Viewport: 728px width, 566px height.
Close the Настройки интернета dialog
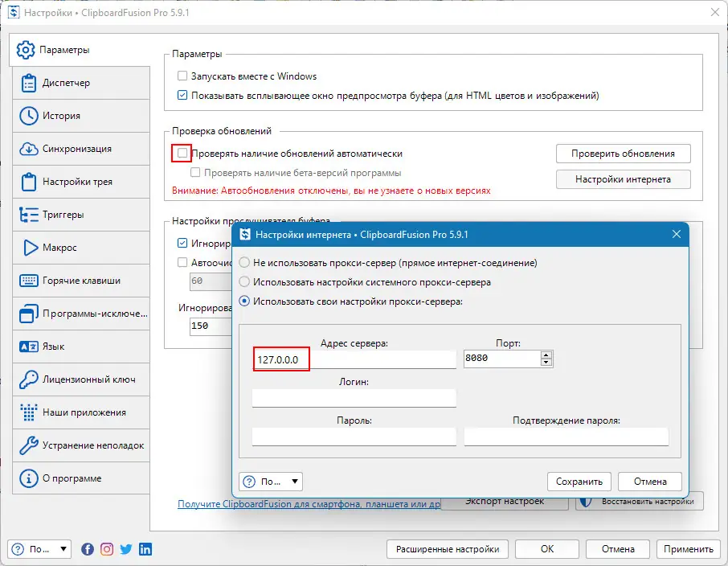tap(677, 234)
